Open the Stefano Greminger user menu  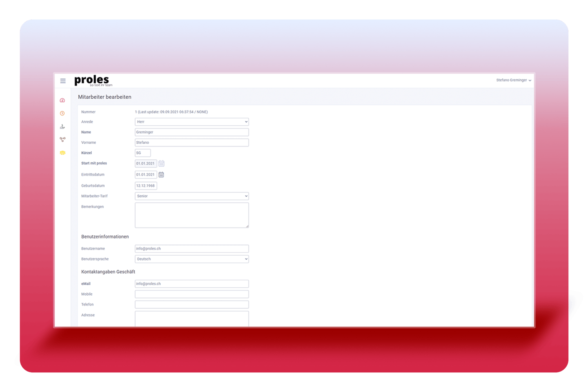(x=514, y=80)
